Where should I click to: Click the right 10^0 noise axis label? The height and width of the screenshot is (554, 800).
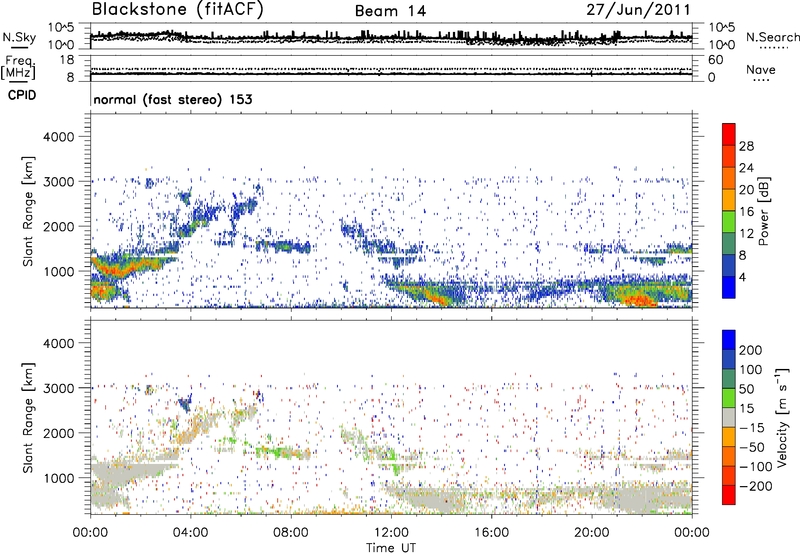(x=721, y=45)
